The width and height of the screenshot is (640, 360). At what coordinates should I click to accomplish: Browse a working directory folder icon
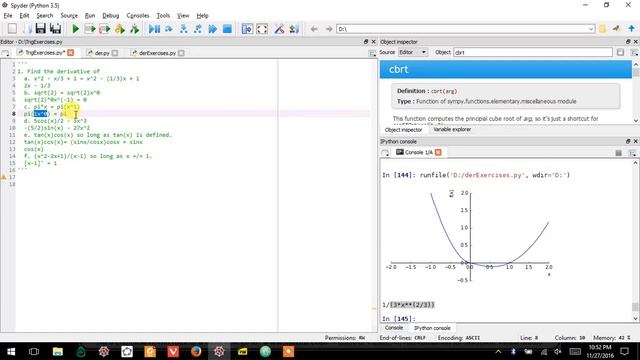(x=602, y=29)
